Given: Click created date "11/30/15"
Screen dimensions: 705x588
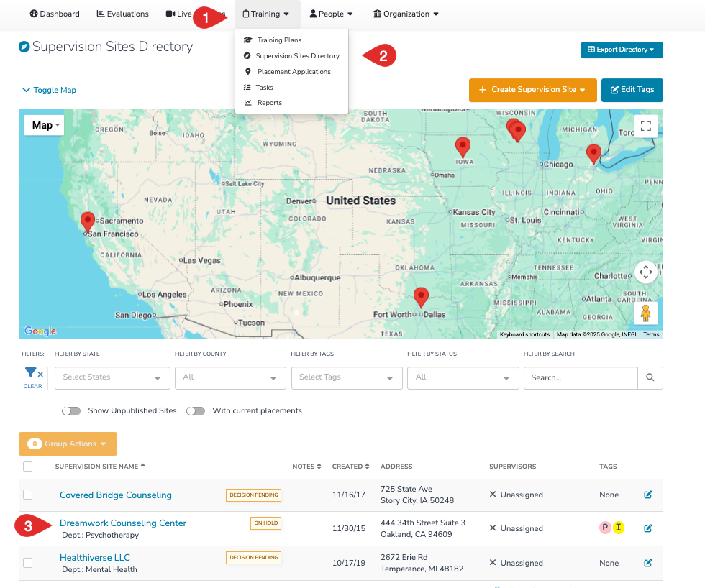Looking at the screenshot, I should click(349, 528).
